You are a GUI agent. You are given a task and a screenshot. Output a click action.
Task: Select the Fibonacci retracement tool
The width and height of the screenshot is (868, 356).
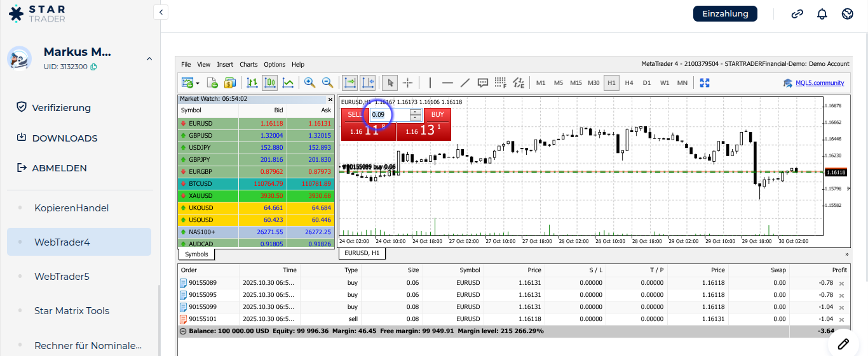501,82
